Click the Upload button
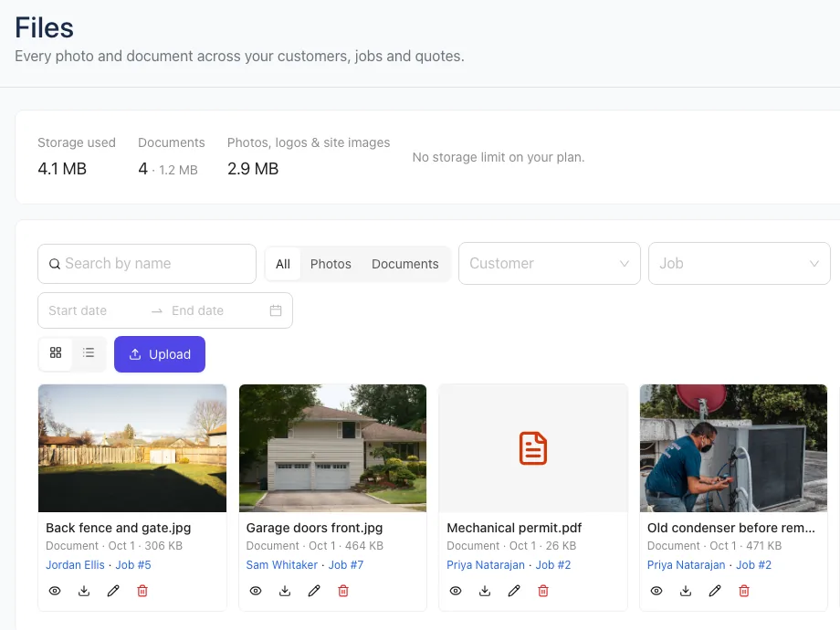 [x=160, y=354]
